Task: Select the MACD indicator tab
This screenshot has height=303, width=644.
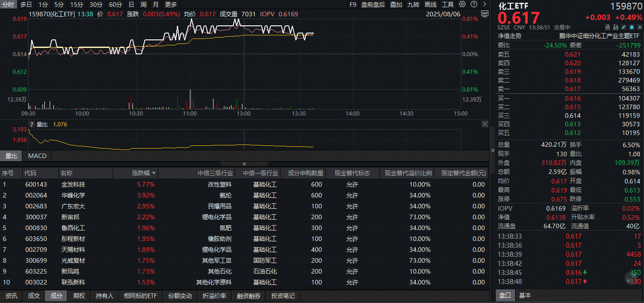Action: click(37, 156)
